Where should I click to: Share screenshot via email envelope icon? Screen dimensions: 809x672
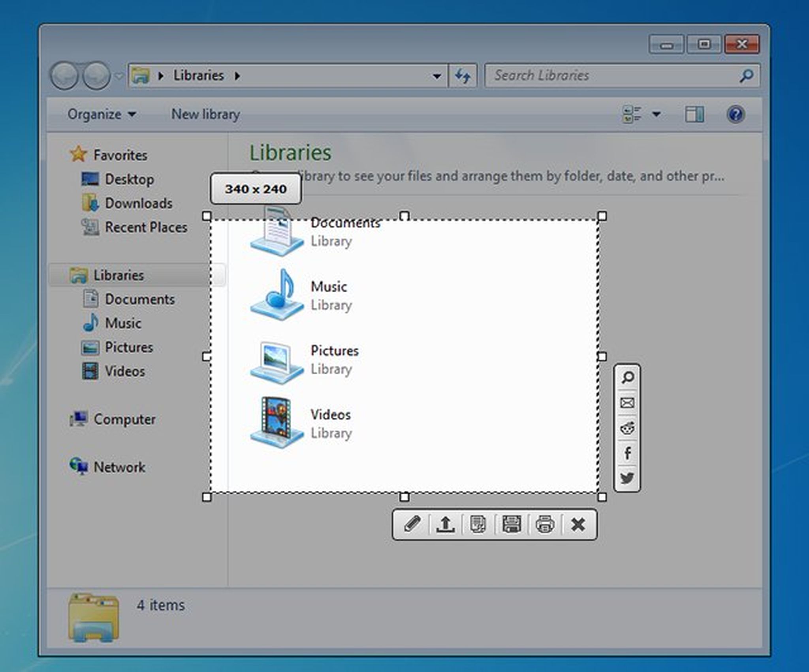627,403
